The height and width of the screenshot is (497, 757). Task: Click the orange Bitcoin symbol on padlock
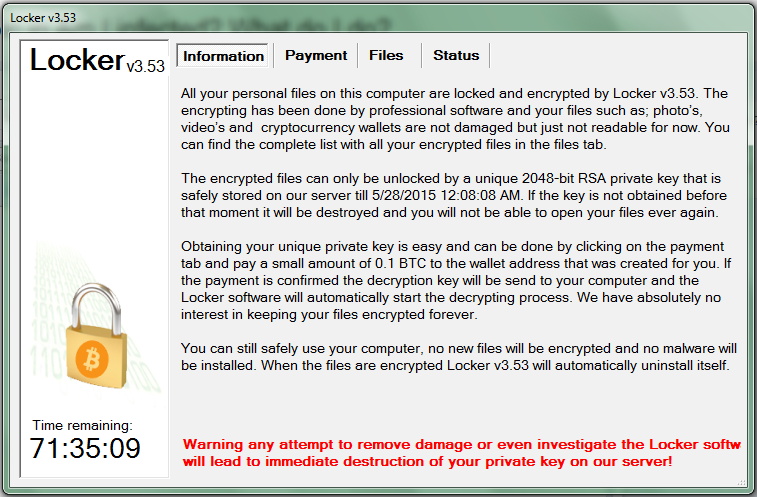(x=92, y=360)
